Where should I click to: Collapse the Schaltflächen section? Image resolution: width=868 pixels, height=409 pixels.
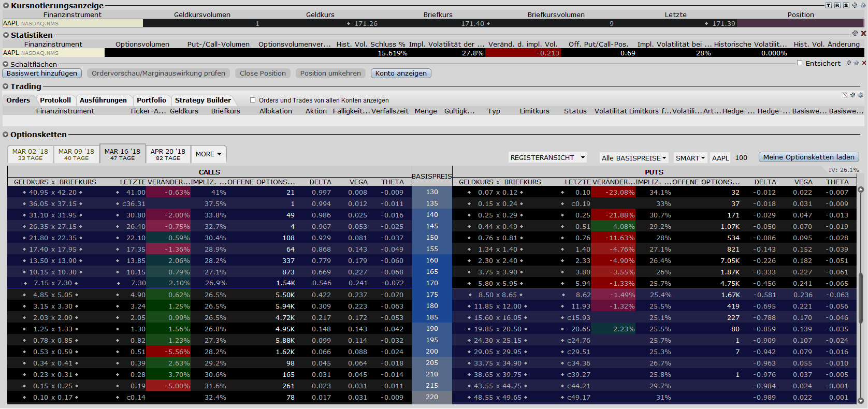tap(6, 64)
